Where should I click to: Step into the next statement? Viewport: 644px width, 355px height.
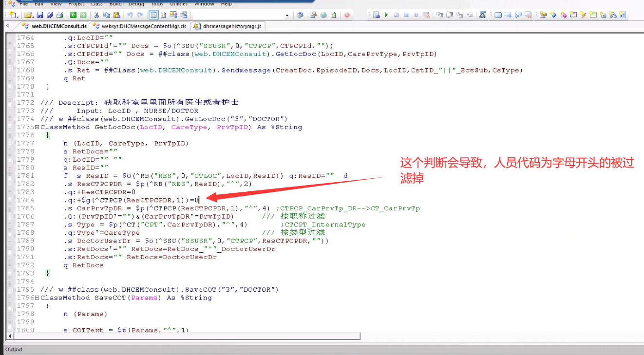[440, 15]
